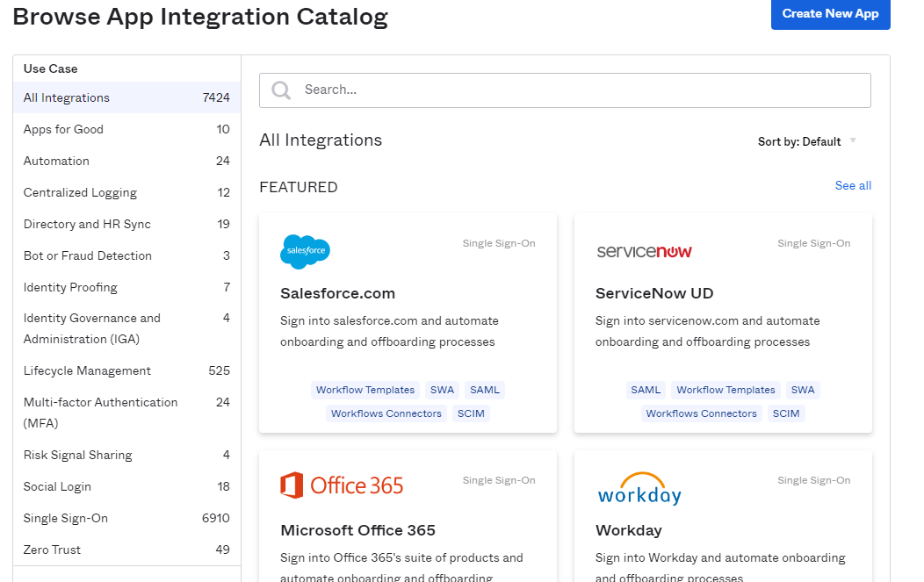Click Workflow Templates tag on Salesforce card
Screen dimensions: 924x582
click(365, 390)
